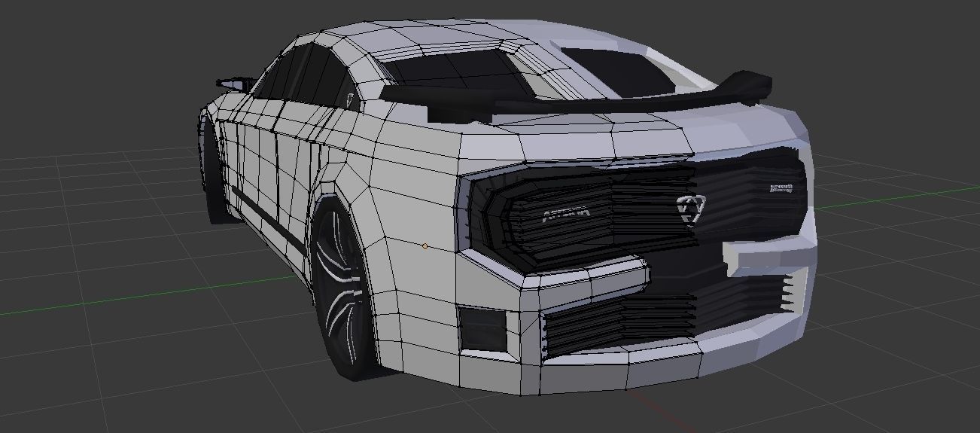This screenshot has width=980, height=433.
Task: Click the ARTURA lettering on the taillight panel
Action: (x=567, y=215)
